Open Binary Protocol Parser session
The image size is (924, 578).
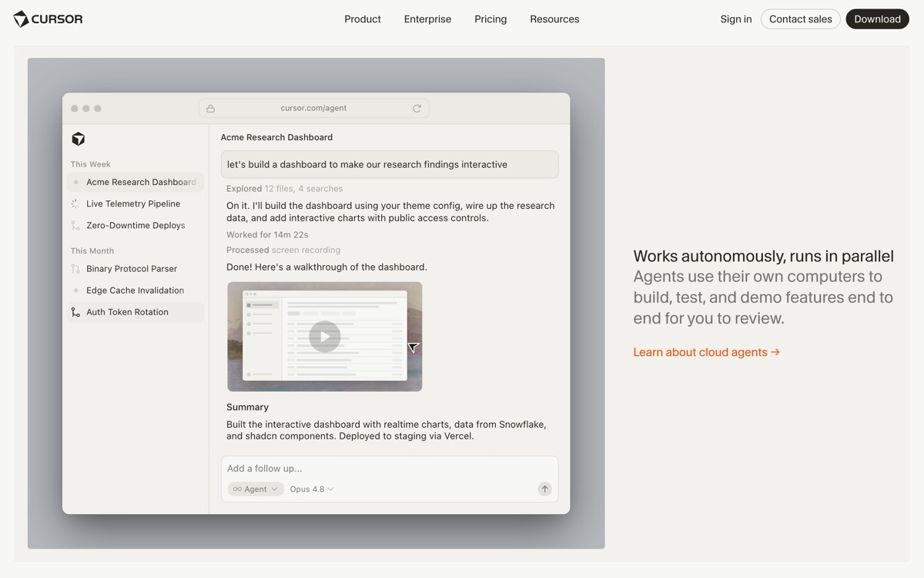(x=136, y=268)
